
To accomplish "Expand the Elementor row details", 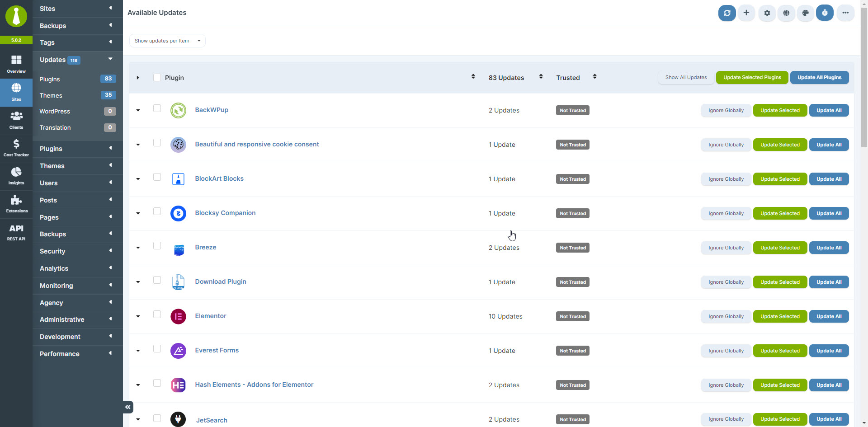I will [x=138, y=316].
